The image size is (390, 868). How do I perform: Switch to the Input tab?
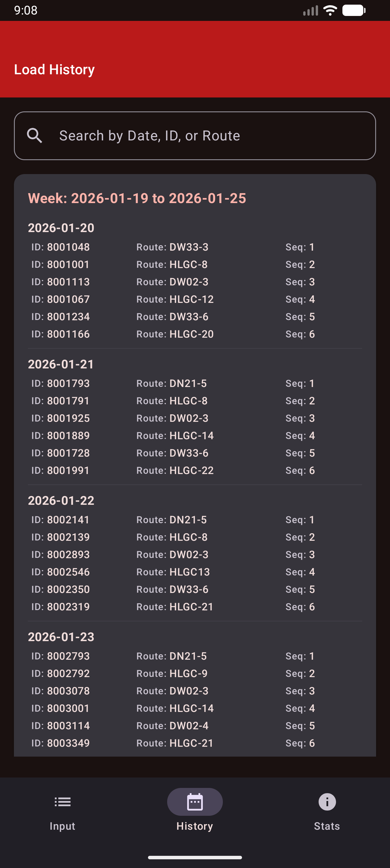pos(62,826)
